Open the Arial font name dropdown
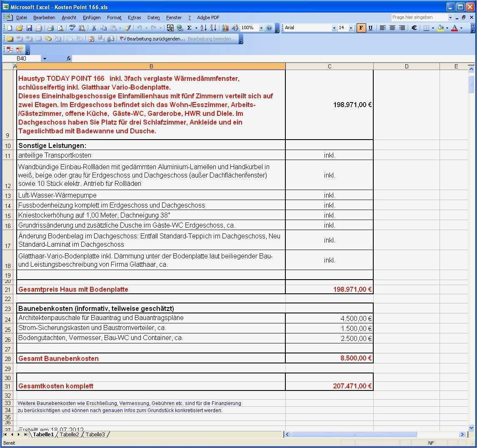The image size is (477, 448). [334, 28]
